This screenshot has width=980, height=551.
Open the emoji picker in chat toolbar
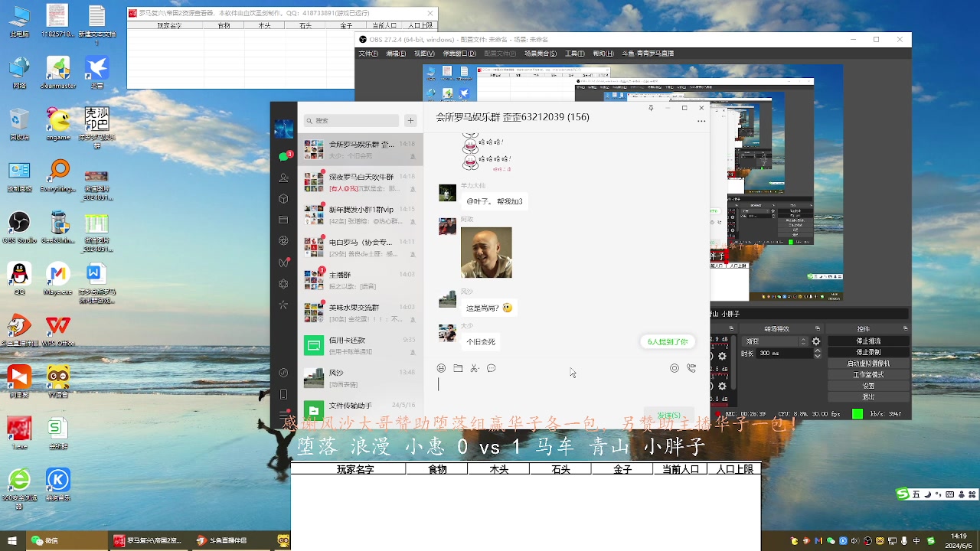(441, 368)
